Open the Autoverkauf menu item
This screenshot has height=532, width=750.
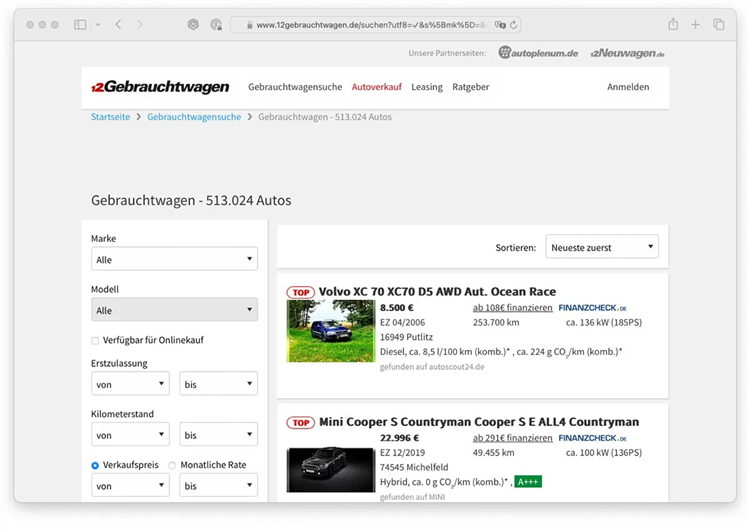[x=376, y=87]
